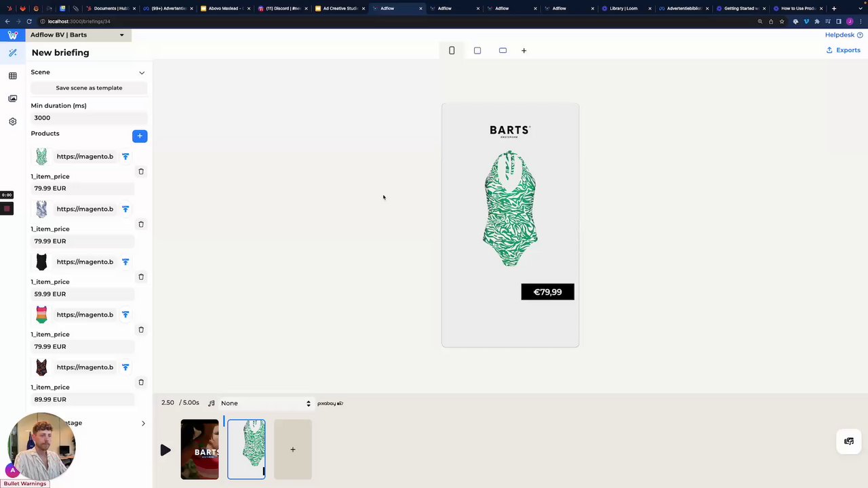Delete the striped swimsuit product row
868x488 pixels.
coord(141,329)
